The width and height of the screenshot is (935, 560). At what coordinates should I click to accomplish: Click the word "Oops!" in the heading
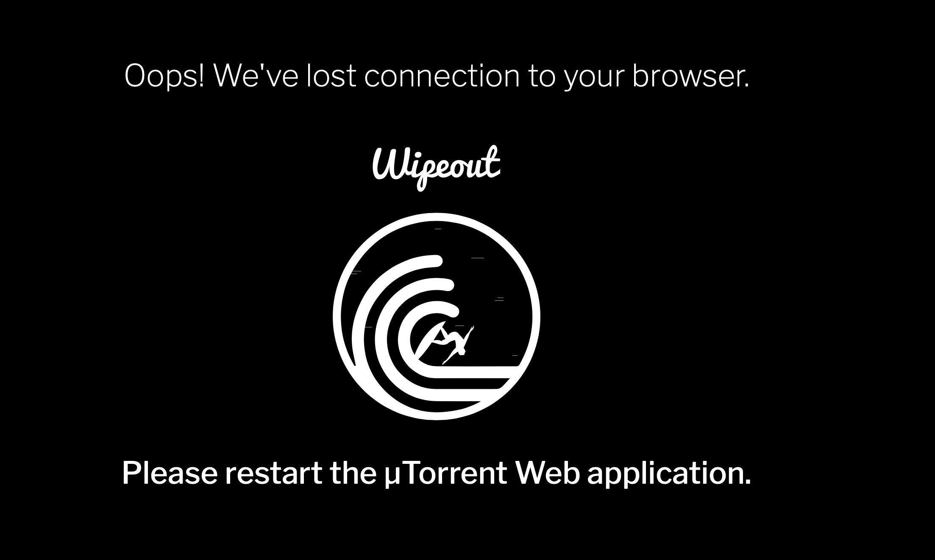(164, 76)
